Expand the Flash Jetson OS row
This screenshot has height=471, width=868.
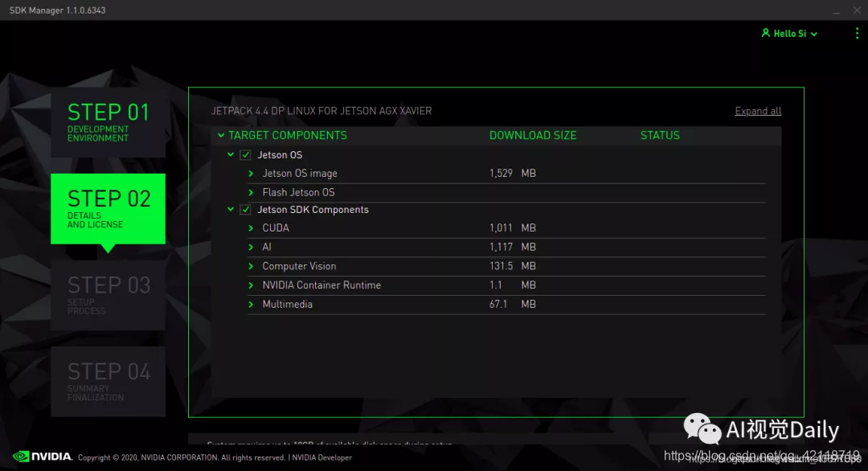tap(251, 192)
